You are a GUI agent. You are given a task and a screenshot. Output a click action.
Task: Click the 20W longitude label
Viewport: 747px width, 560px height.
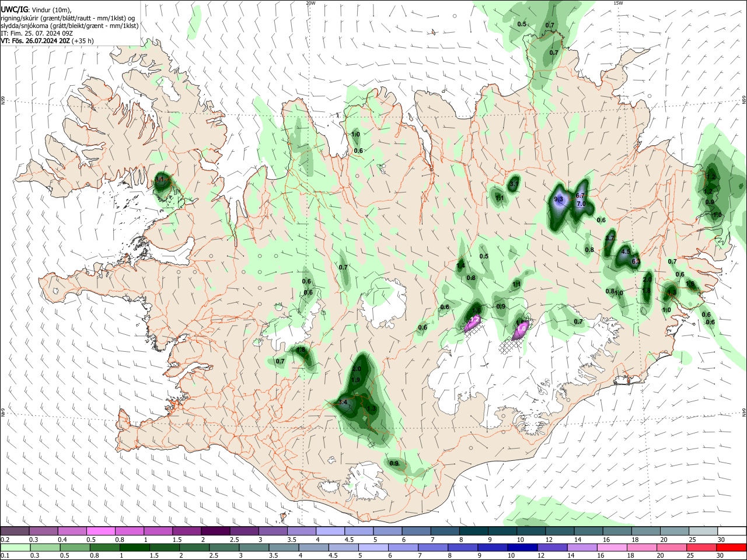(x=310, y=3)
